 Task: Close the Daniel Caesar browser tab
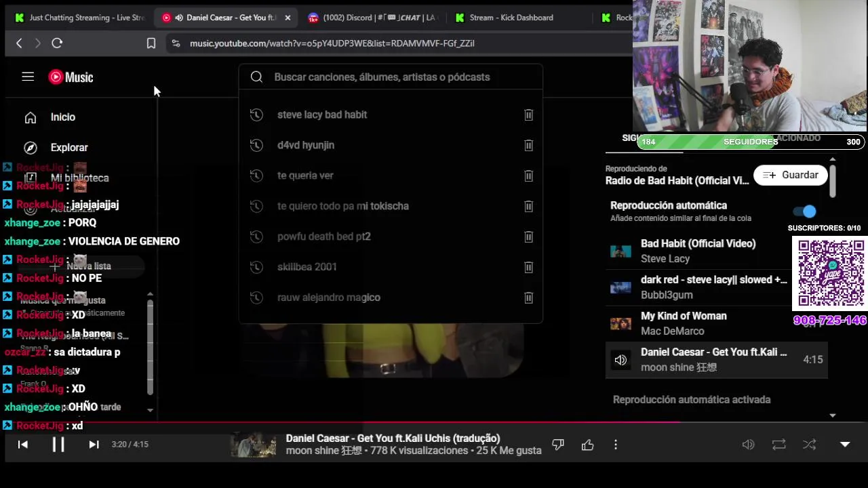click(288, 18)
